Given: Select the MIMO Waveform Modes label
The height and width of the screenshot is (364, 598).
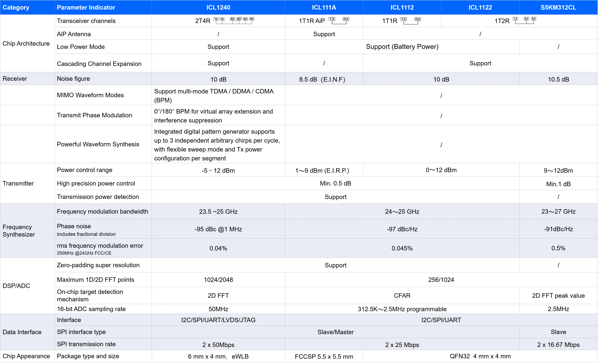Looking at the screenshot, I should point(90,95).
